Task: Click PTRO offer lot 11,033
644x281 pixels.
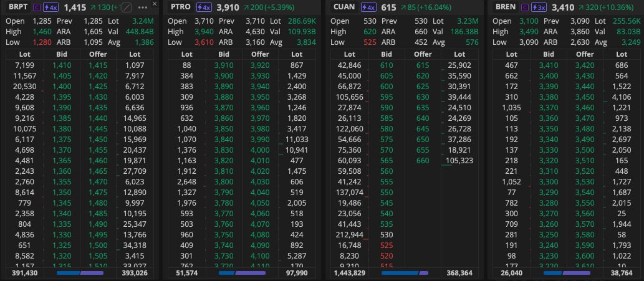Action: click(x=297, y=140)
